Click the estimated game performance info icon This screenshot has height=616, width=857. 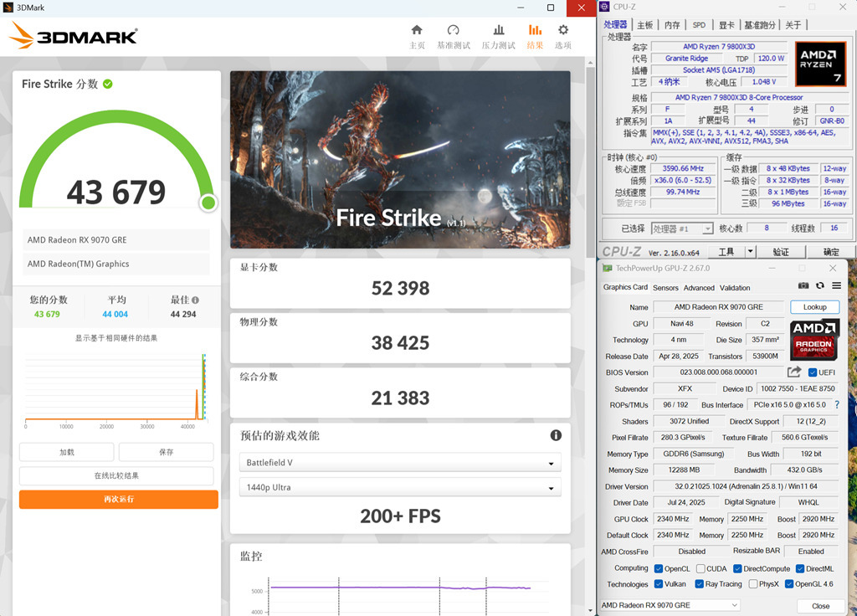(x=556, y=435)
